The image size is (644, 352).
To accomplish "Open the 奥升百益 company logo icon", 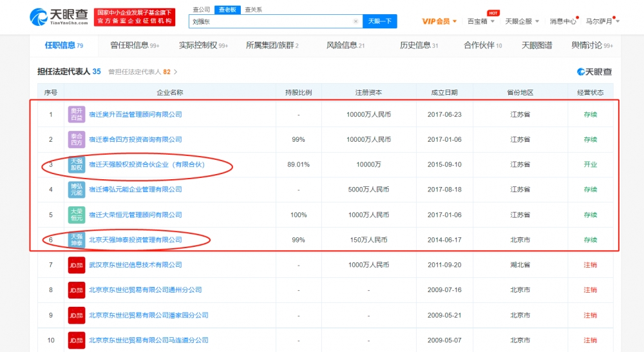I will point(77,114).
